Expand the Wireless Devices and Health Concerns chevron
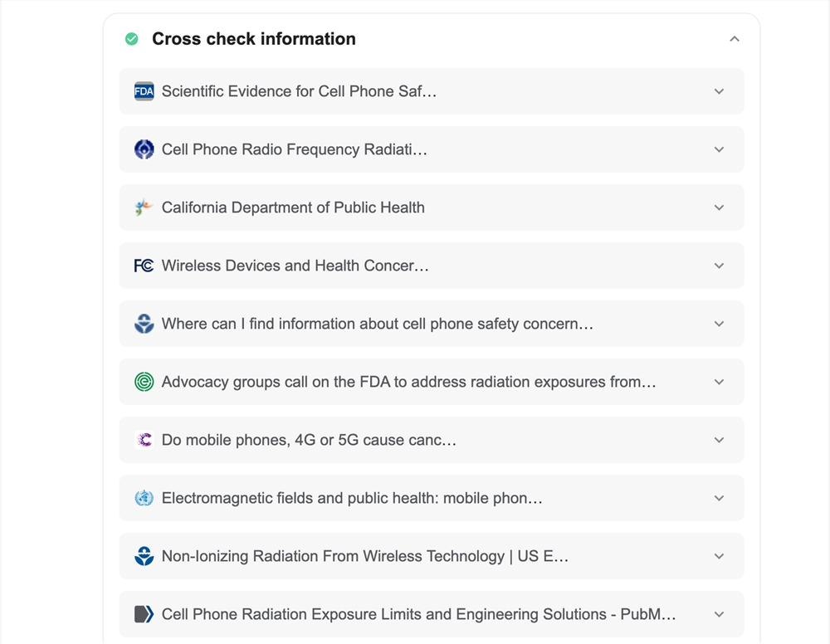This screenshot has height=644, width=830. point(719,266)
